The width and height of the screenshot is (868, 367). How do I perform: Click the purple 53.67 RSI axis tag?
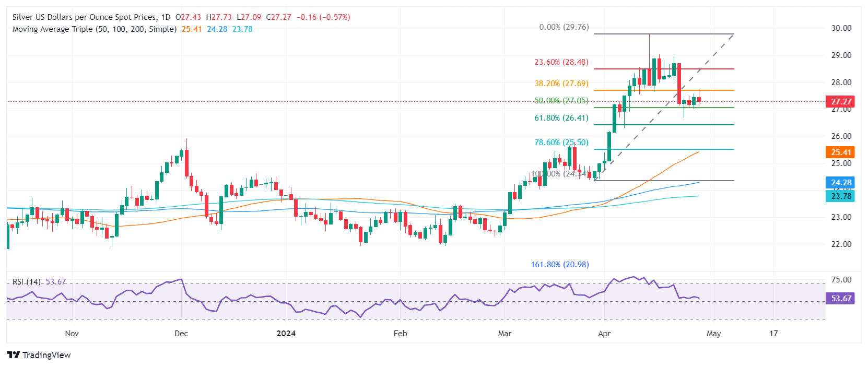point(840,299)
